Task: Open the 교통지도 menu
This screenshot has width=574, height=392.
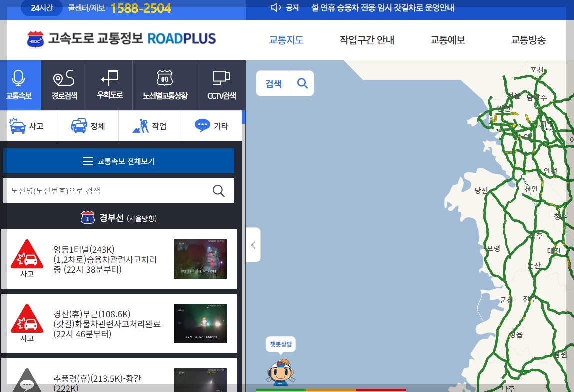Action: (286, 40)
